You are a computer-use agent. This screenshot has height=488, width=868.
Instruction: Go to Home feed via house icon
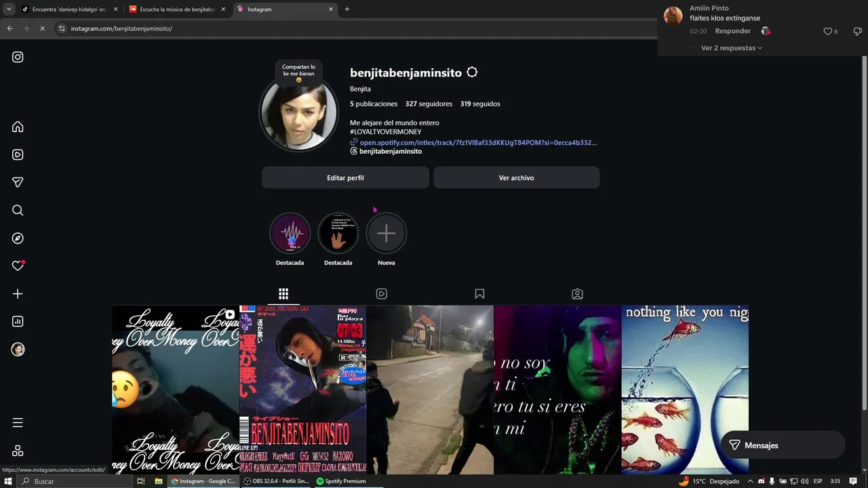(18, 127)
